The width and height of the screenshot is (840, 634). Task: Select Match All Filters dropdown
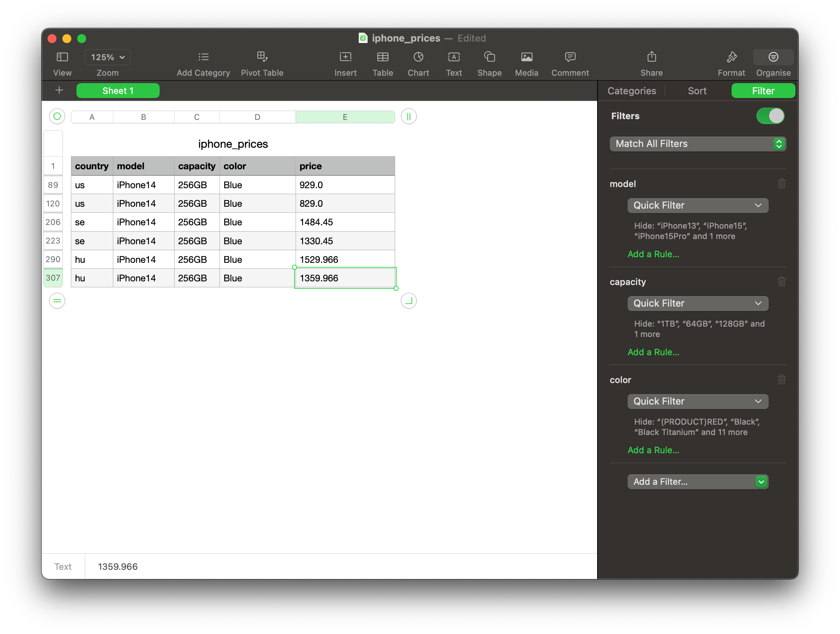tap(696, 143)
